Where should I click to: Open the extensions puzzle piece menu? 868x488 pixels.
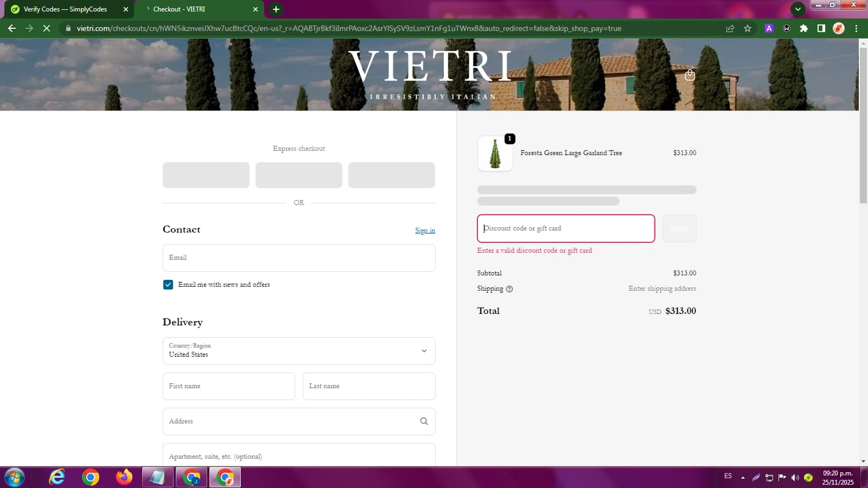tap(804, 28)
